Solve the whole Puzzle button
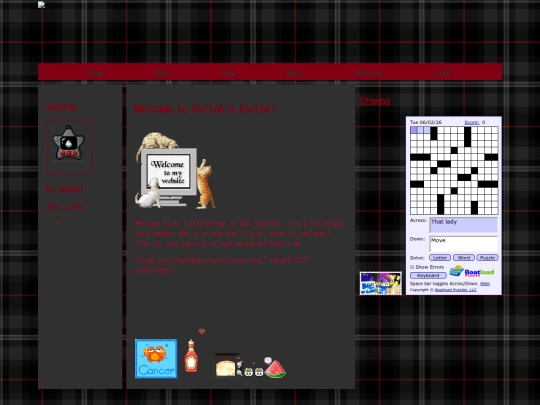The height and width of the screenshot is (405, 540). point(487,258)
